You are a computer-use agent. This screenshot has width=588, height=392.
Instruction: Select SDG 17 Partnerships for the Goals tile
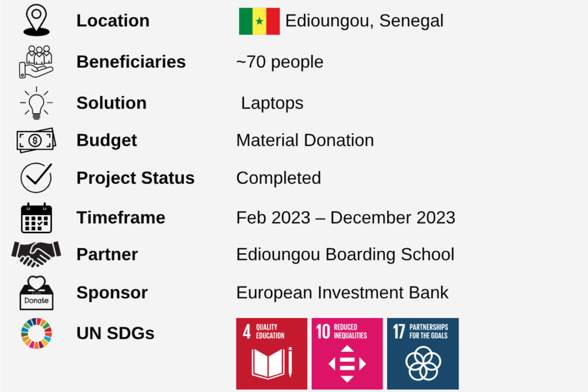pos(423,354)
